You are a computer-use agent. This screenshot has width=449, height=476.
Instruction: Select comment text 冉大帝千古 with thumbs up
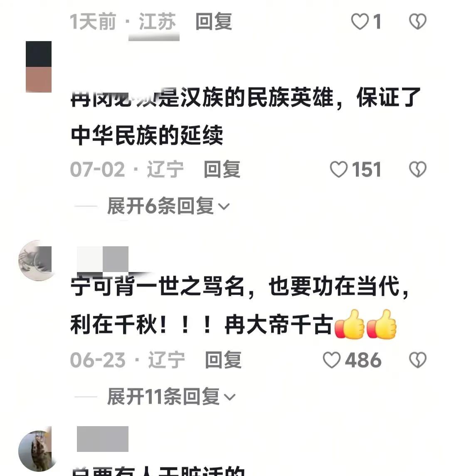coord(311,324)
